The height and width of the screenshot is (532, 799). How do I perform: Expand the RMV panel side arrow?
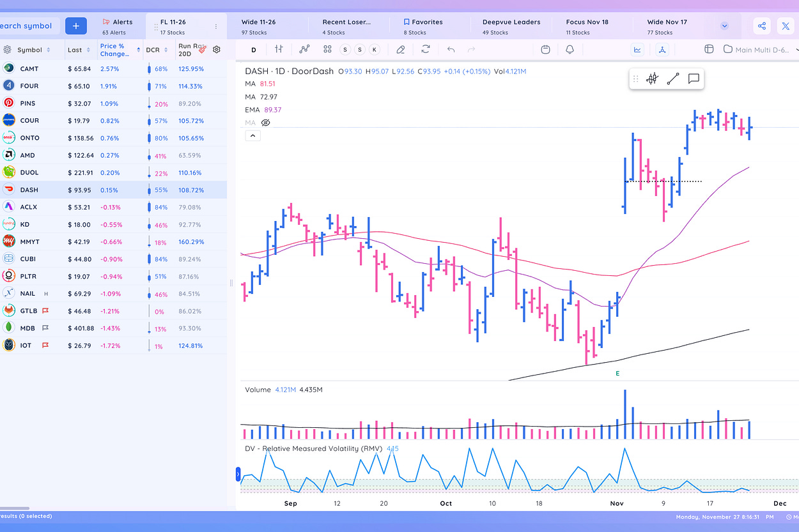pos(238,474)
